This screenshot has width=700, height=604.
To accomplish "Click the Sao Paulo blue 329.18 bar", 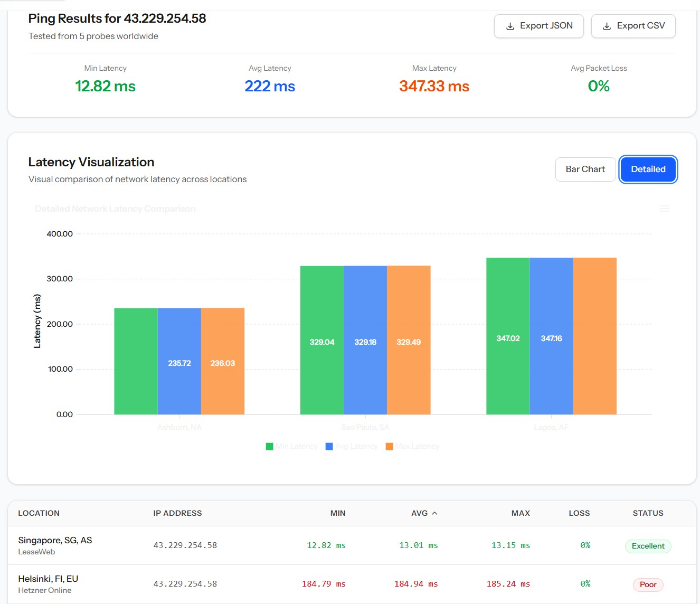I will click(365, 340).
